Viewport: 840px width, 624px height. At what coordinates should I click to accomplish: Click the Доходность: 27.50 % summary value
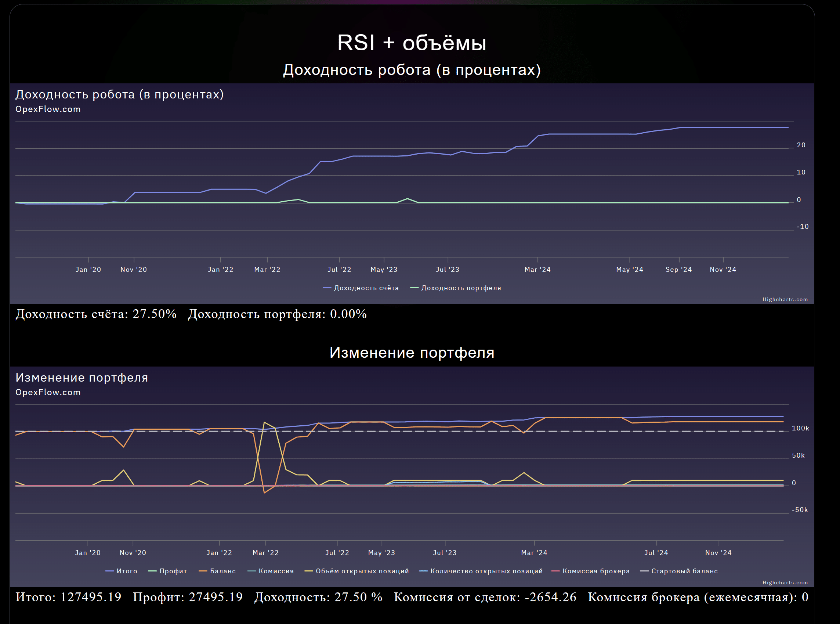click(318, 597)
